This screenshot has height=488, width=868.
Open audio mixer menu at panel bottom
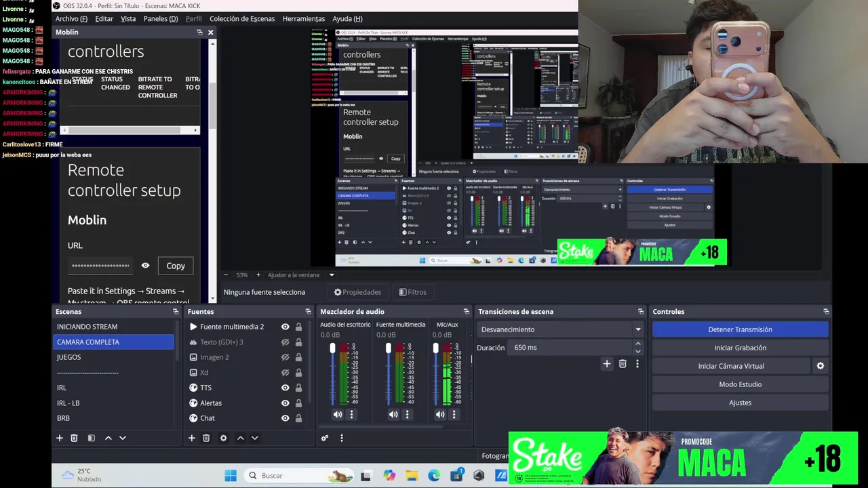click(x=342, y=438)
